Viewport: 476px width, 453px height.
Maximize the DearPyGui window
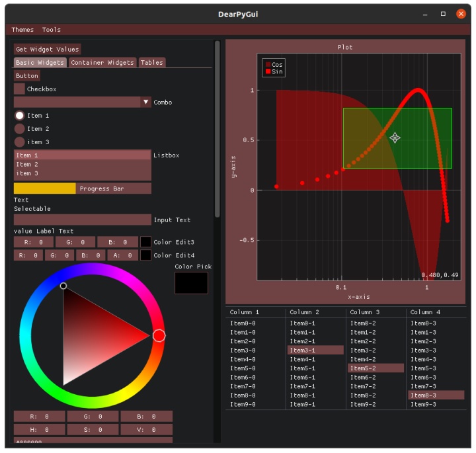click(x=443, y=14)
